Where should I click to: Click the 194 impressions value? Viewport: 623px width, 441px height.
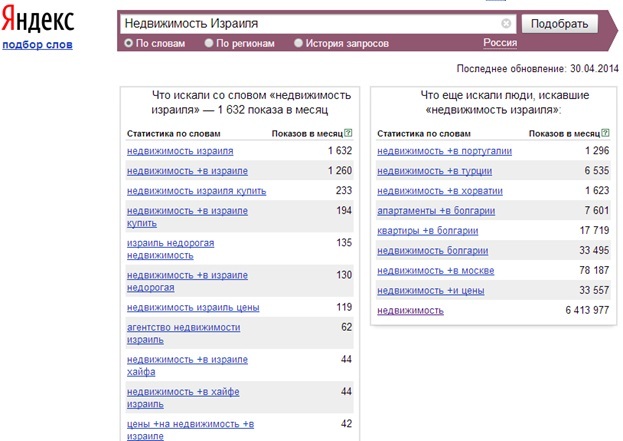click(344, 211)
